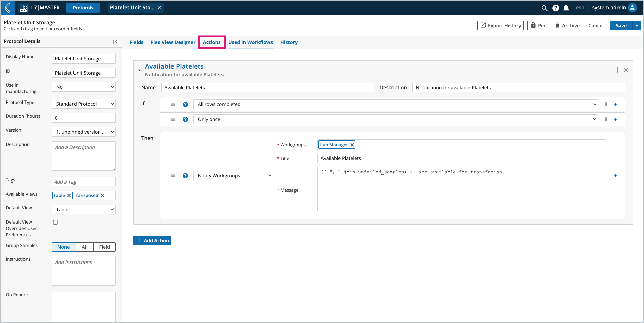
Task: Open the Protocol Type dropdown
Action: click(84, 104)
